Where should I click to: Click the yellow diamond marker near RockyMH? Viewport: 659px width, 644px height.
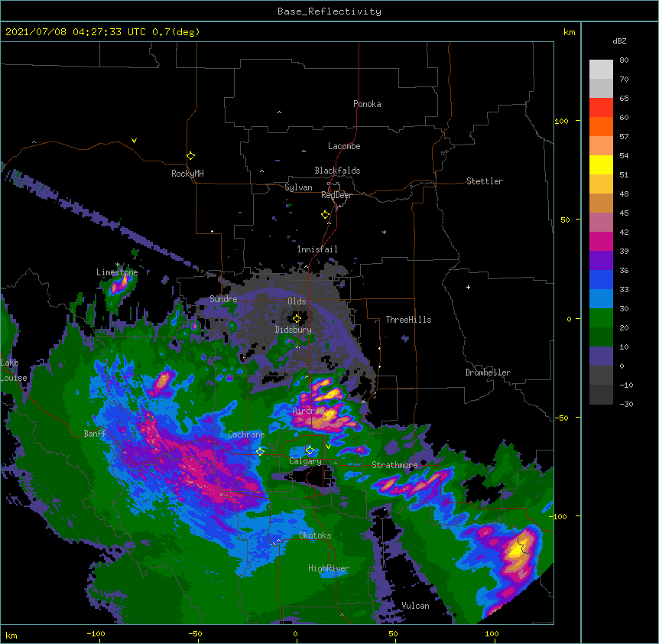point(191,156)
